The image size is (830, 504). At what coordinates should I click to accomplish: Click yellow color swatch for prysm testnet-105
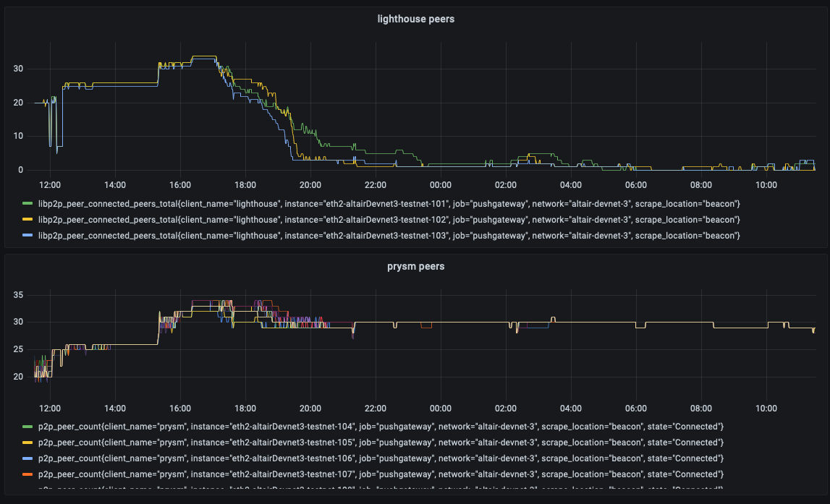[x=28, y=443]
